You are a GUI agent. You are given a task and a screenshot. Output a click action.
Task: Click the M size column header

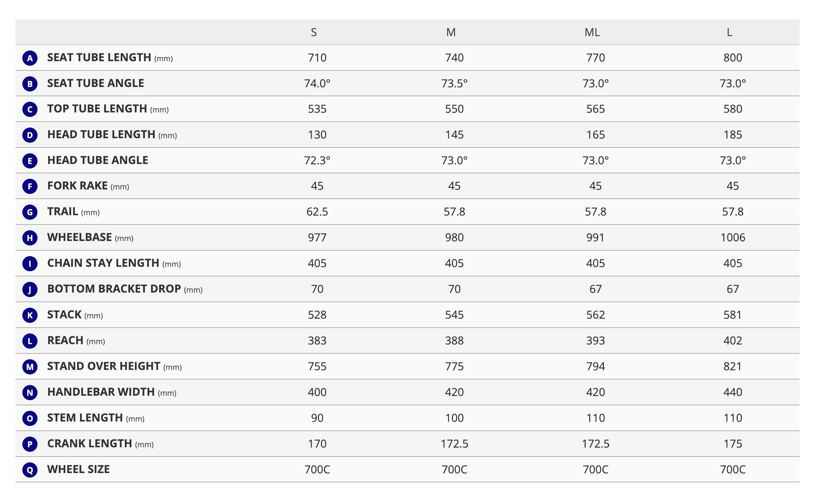451,32
